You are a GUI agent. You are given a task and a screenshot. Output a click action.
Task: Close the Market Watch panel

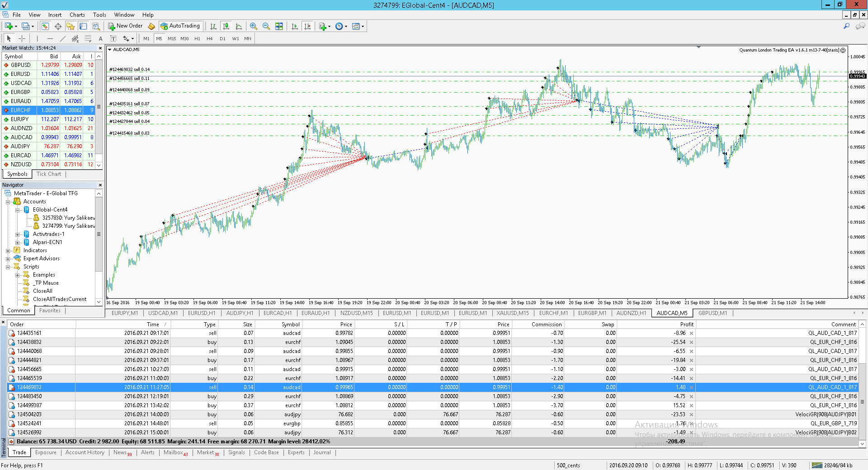click(100, 48)
